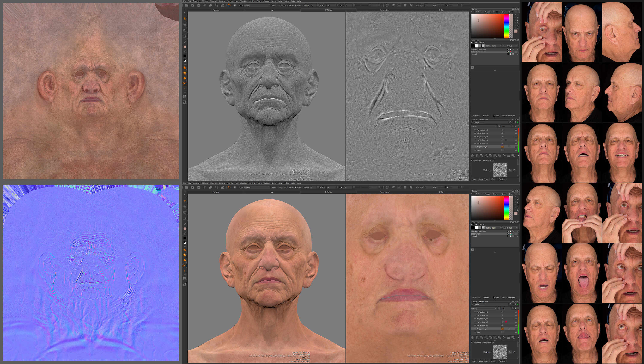Click the new project icon in the upper Mari toolbar
This screenshot has height=364, width=644.
click(187, 5)
